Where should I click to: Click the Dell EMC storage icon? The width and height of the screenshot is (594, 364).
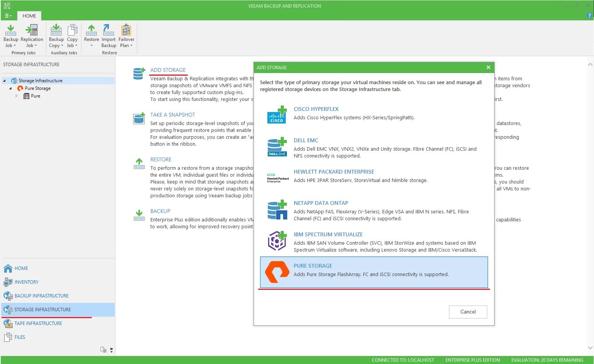coord(277,146)
